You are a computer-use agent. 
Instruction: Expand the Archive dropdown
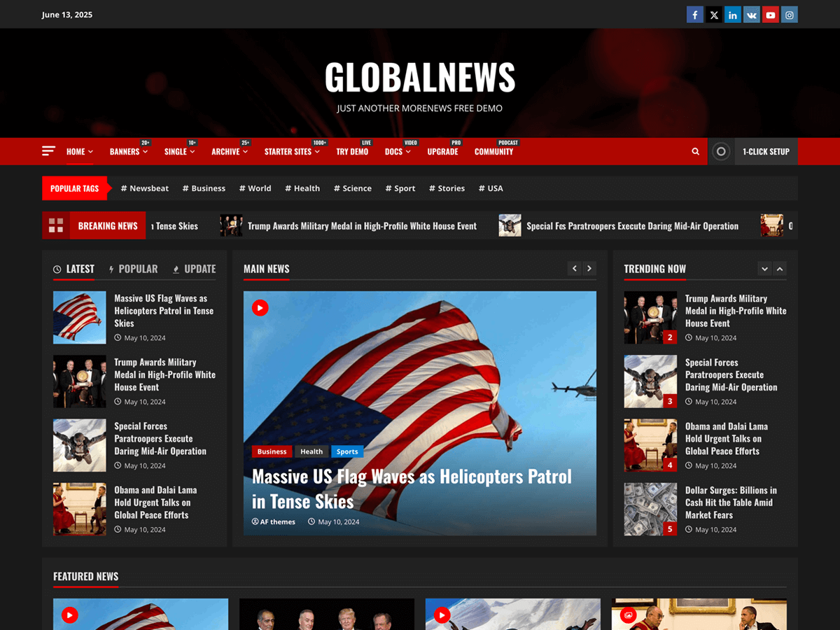click(230, 151)
